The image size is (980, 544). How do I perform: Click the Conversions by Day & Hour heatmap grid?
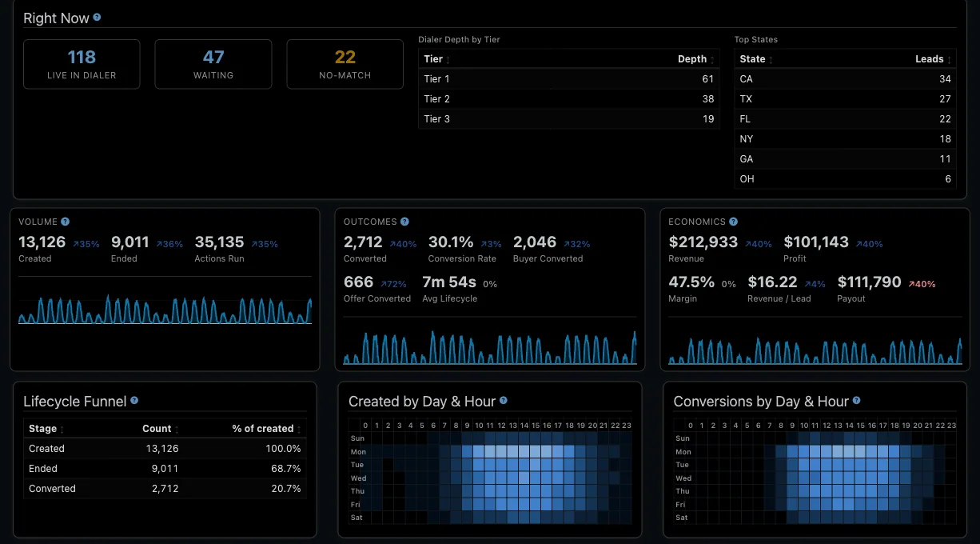[815, 472]
